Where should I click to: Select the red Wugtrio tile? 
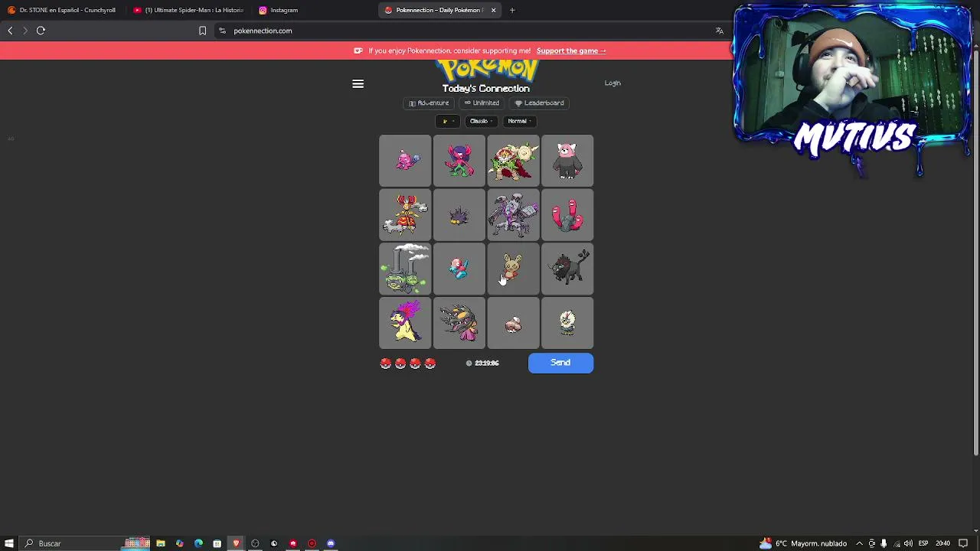[x=567, y=215]
